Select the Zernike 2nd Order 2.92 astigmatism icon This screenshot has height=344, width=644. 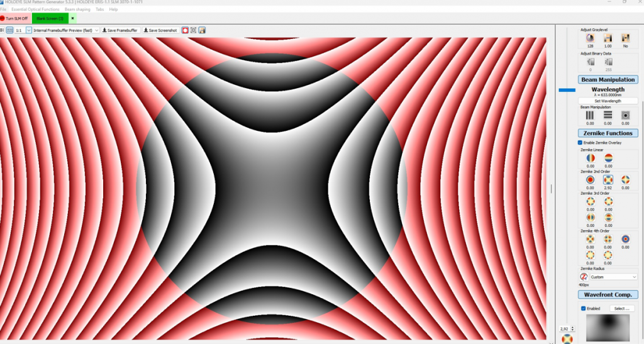point(608,180)
